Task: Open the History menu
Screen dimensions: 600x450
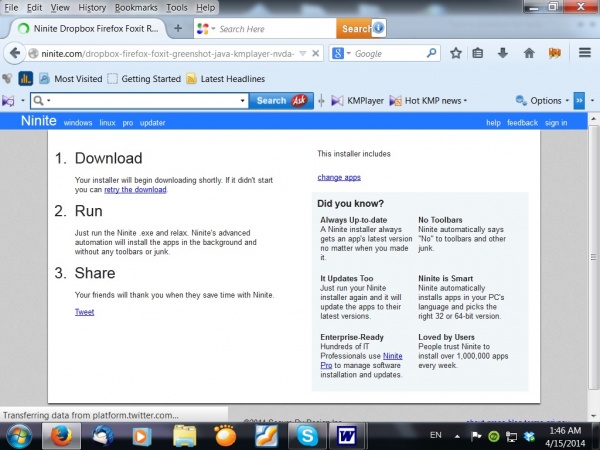Action: [92, 7]
